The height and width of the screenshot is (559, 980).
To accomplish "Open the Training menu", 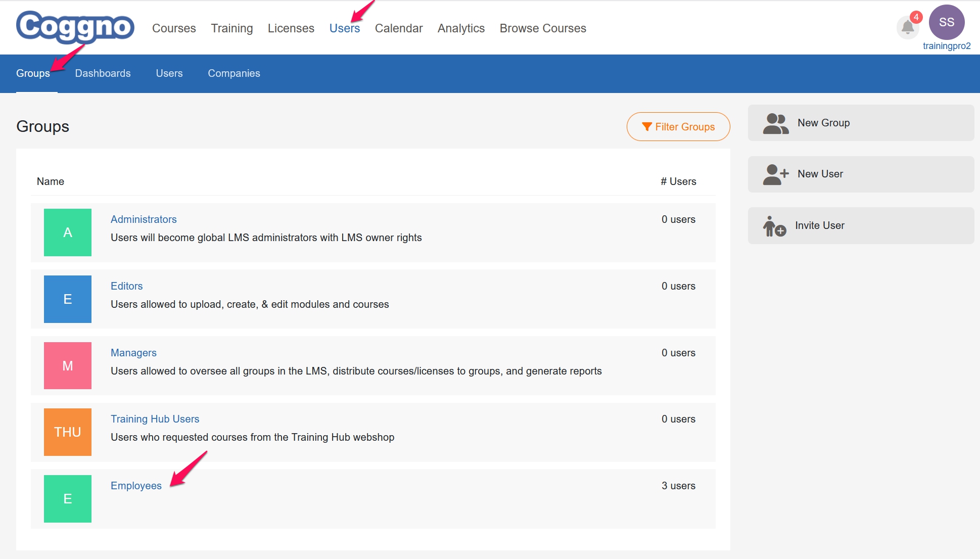I will click(232, 28).
